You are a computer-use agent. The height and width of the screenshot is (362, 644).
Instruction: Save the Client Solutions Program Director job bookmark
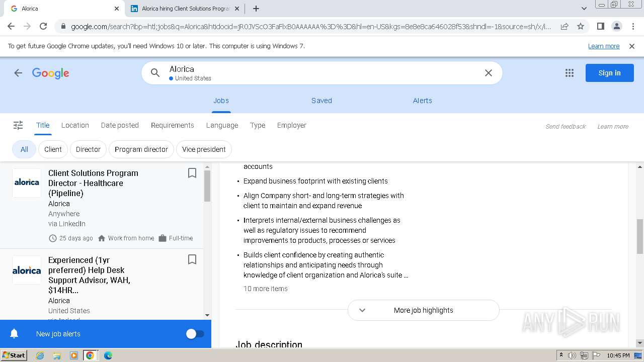[192, 173]
